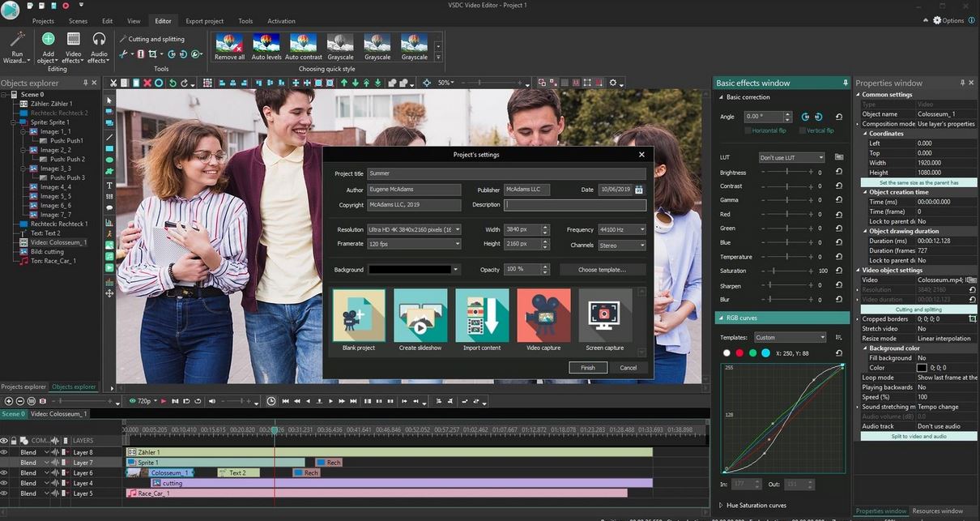
Task: Click the Contrast slider
Action: pos(786,186)
